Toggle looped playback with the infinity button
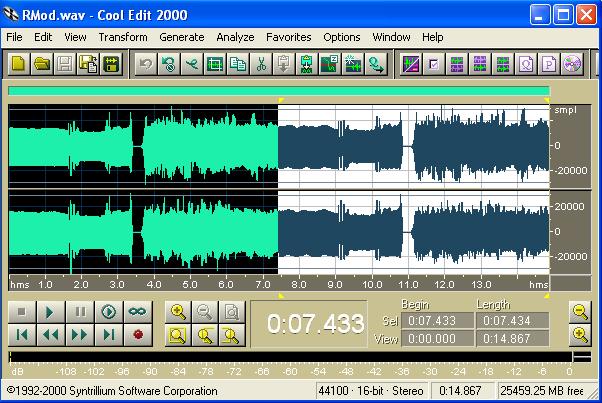The width and height of the screenshot is (602, 403). tap(137, 312)
